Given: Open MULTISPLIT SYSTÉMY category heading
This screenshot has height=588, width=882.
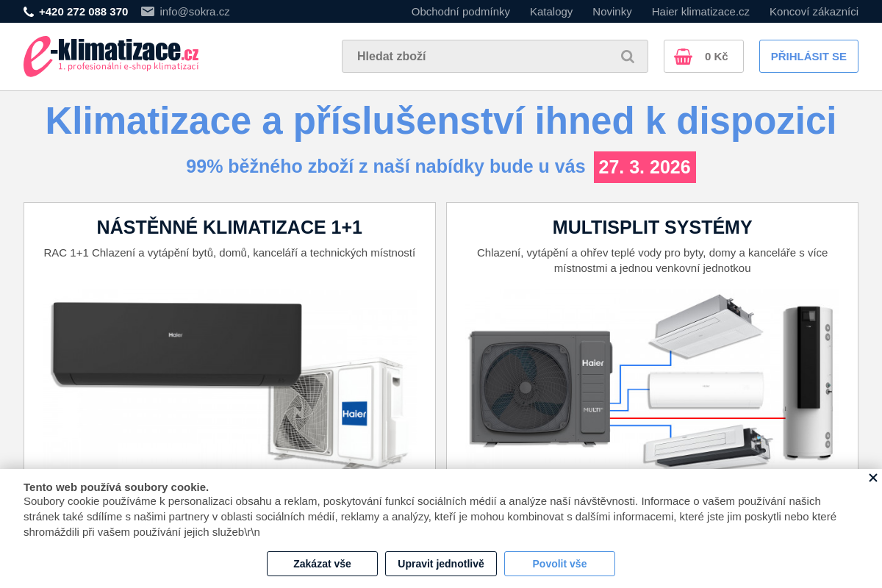Looking at the screenshot, I should (x=652, y=227).
